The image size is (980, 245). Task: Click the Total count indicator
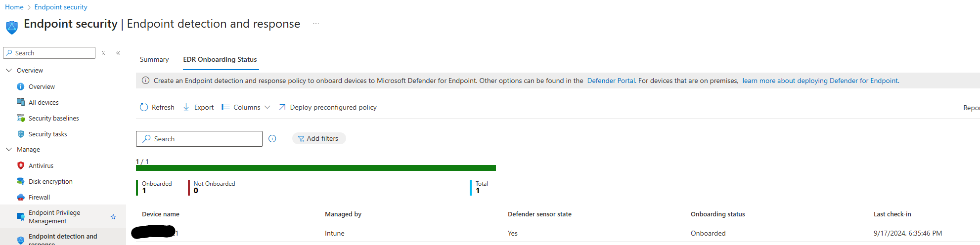[x=479, y=187]
